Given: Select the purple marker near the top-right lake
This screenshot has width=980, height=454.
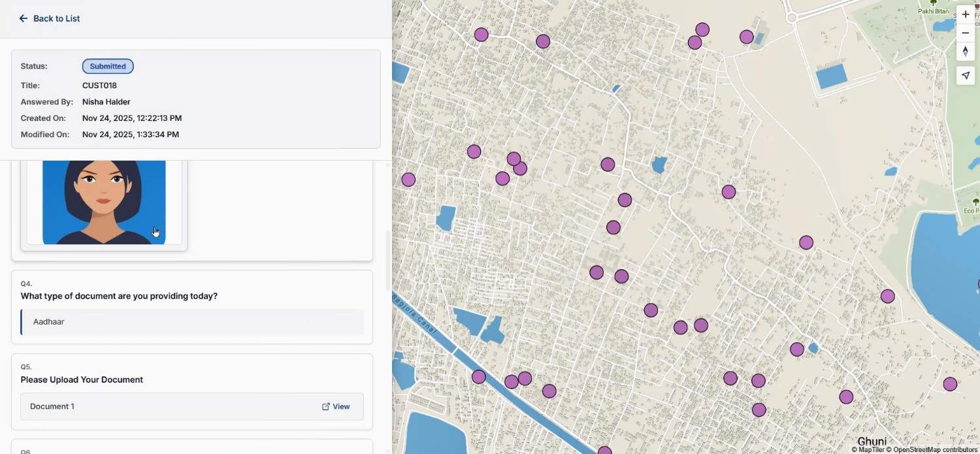Looking at the screenshot, I should pyautogui.click(x=746, y=37).
